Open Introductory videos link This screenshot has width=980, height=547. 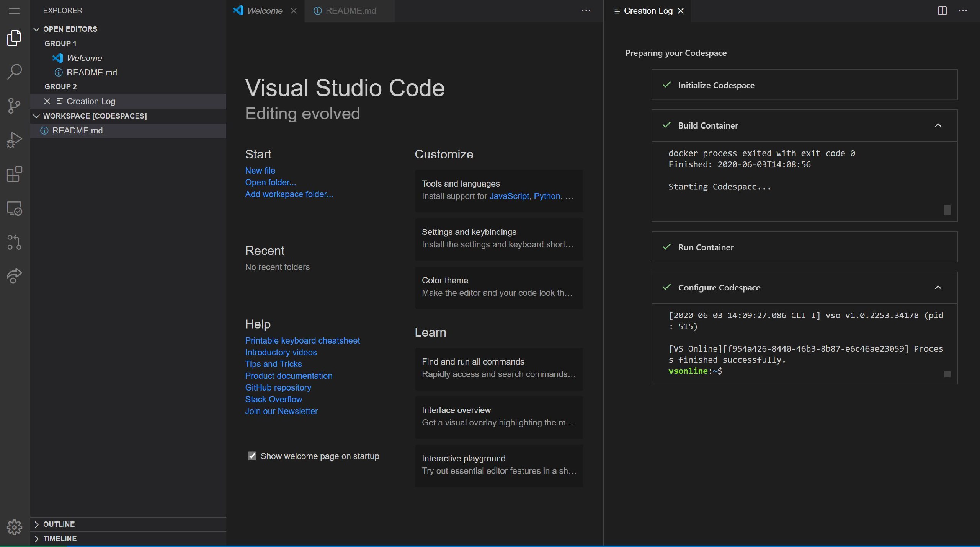281,352
